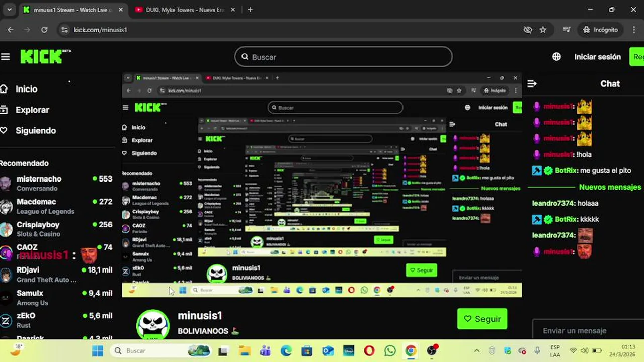Open Crisplayboy Slots & Casino channel
The height and width of the screenshot is (362, 644).
click(56, 229)
